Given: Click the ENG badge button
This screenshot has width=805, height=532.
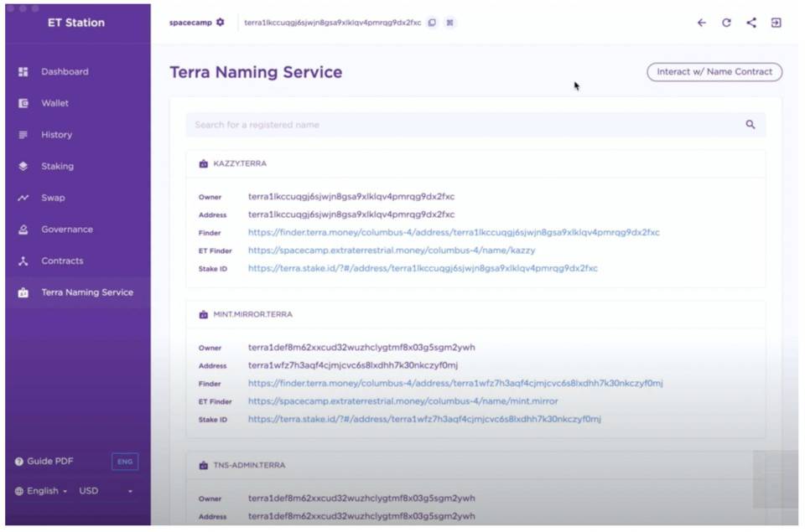Looking at the screenshot, I should click(125, 462).
